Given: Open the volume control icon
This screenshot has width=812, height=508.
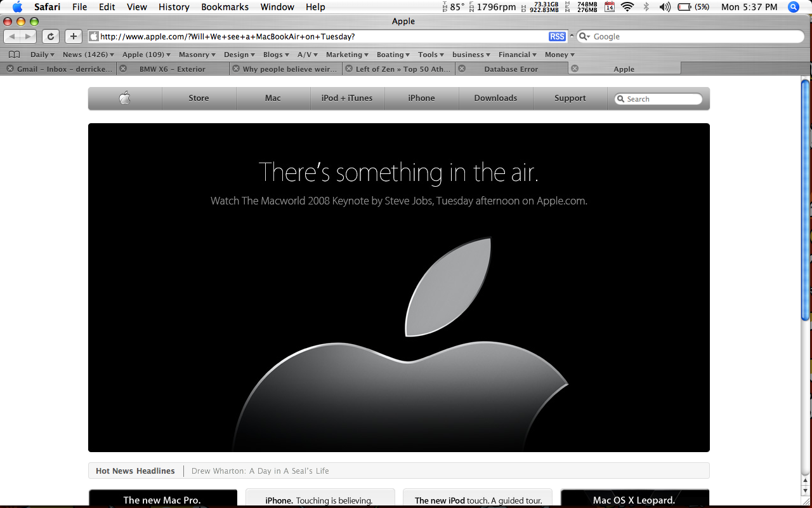Looking at the screenshot, I should (665, 7).
